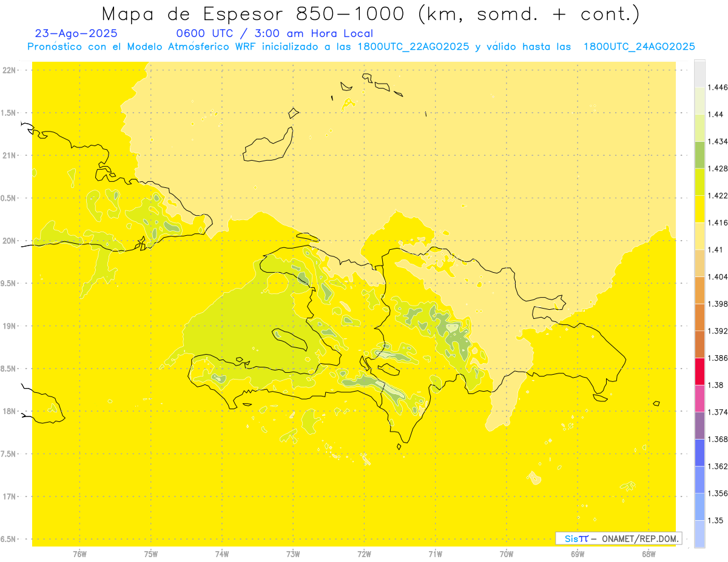
Task: Pick the pink legend swatch between 1.374 and 1.38
Action: 699,398
